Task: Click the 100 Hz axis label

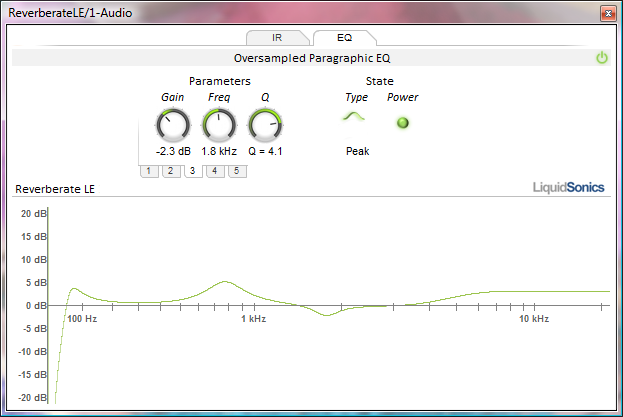Action: click(x=82, y=319)
